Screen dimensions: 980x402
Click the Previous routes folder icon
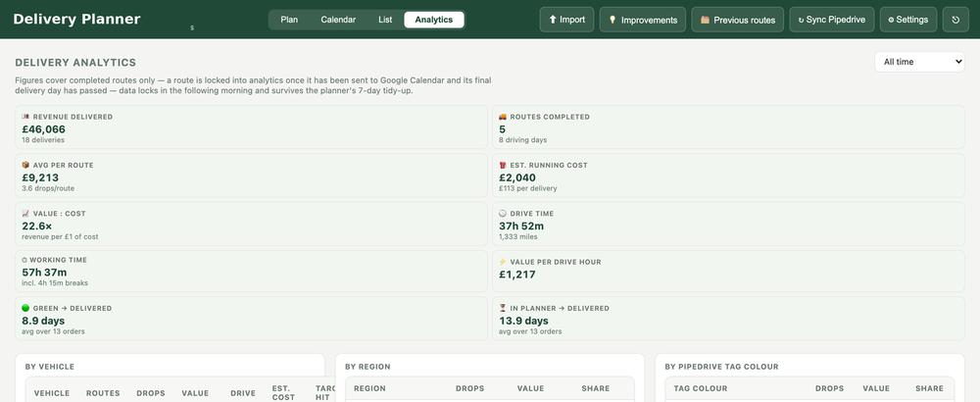[705, 20]
